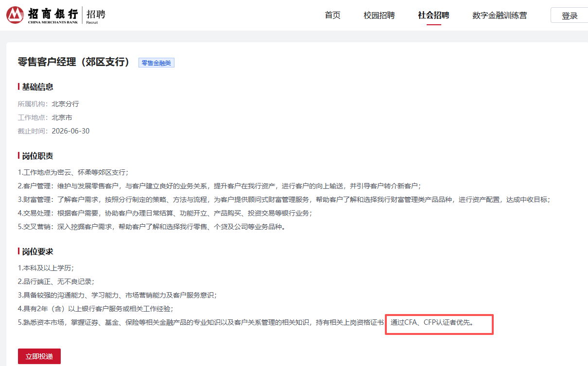Click the 基础信息 section heading

(37, 87)
